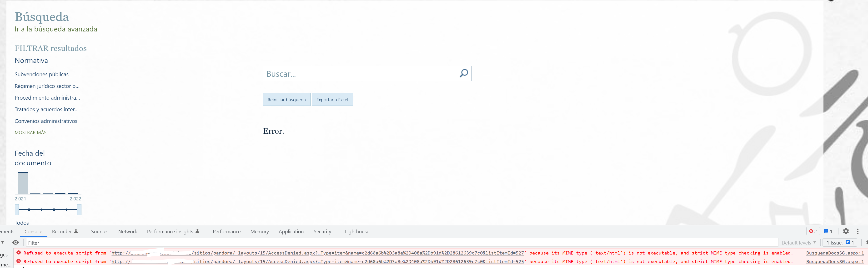The height and width of the screenshot is (275, 868).
Task: Open the Default levels dropdown
Action: (798, 242)
